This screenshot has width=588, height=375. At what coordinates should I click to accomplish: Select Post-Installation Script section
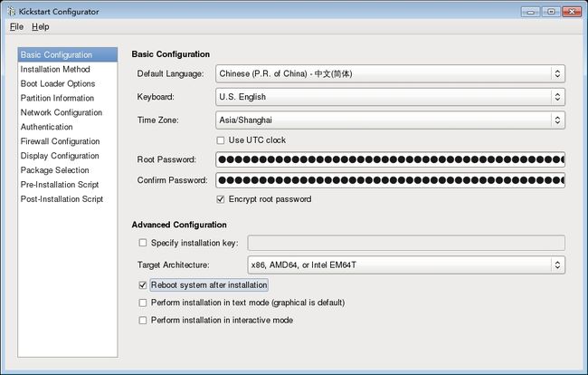(68, 199)
